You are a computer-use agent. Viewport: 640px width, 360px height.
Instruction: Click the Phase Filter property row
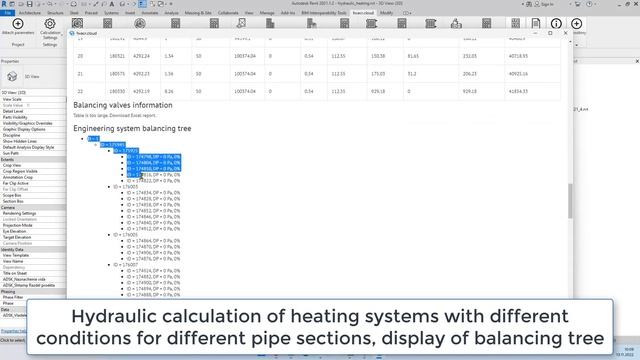click(33, 298)
